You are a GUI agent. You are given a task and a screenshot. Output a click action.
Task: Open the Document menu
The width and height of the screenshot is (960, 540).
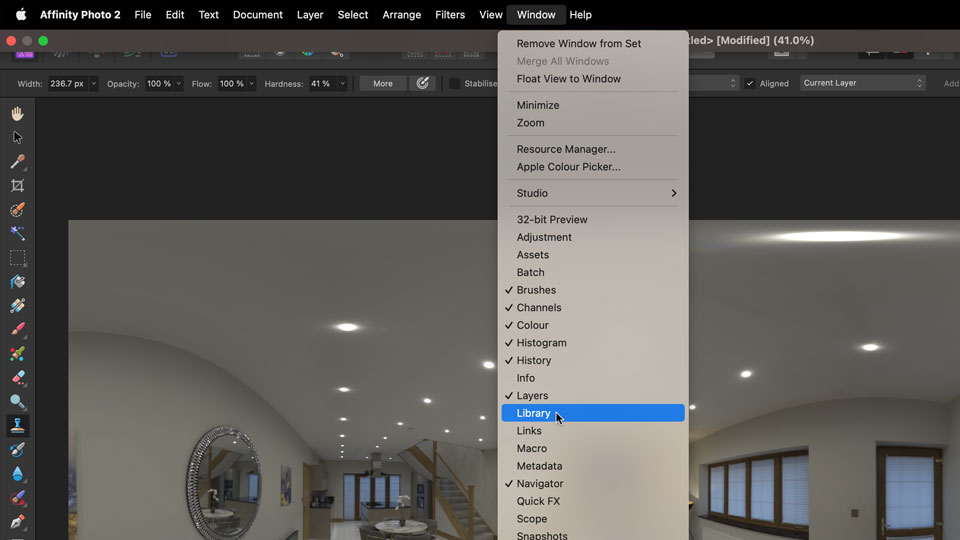coord(258,15)
